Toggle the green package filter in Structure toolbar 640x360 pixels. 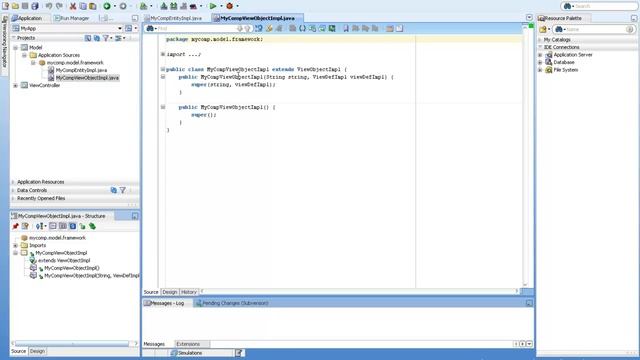93,226
